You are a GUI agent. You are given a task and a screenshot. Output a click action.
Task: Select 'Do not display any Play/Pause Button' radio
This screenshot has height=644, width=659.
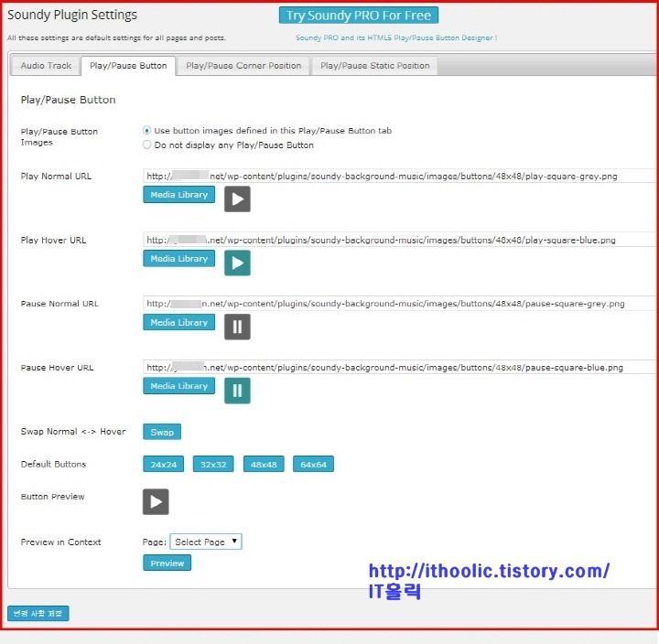pos(146,145)
